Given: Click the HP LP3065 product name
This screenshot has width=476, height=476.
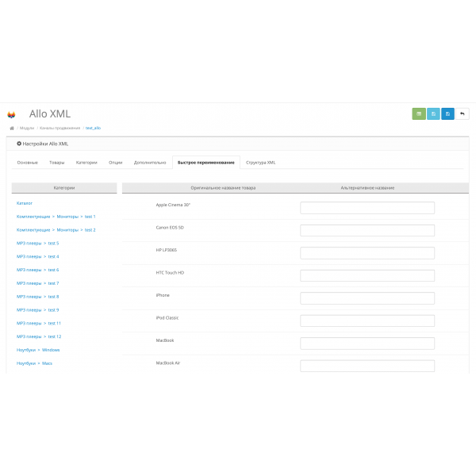Looking at the screenshot, I should coord(166,250).
